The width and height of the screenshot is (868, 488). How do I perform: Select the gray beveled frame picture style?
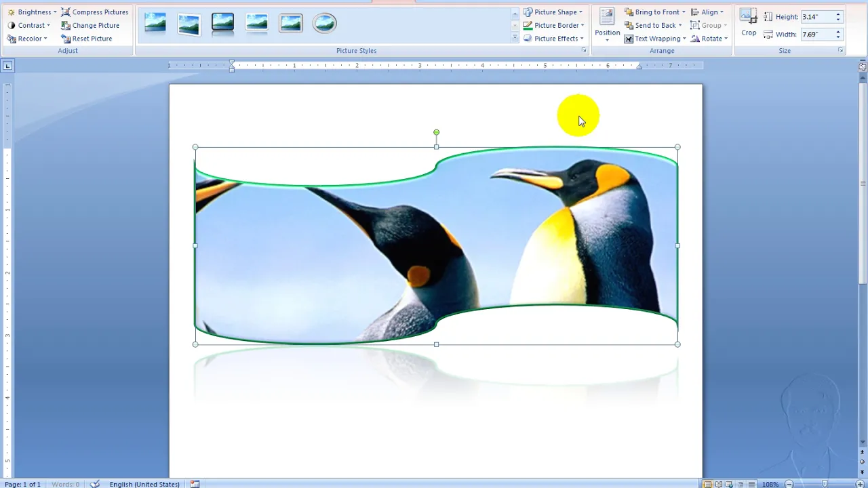(290, 23)
